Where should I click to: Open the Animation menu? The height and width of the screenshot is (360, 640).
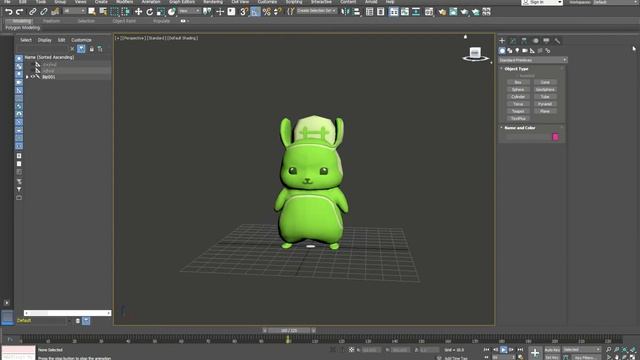(151, 2)
